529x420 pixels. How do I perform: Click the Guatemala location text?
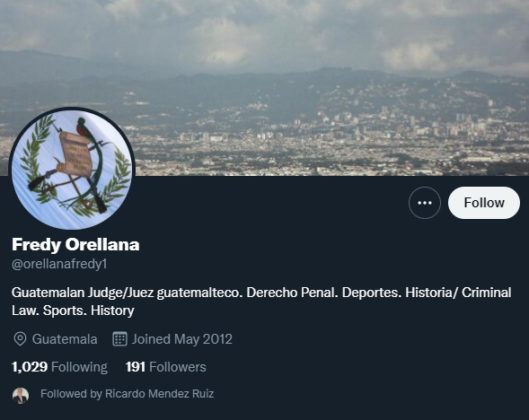click(x=65, y=339)
